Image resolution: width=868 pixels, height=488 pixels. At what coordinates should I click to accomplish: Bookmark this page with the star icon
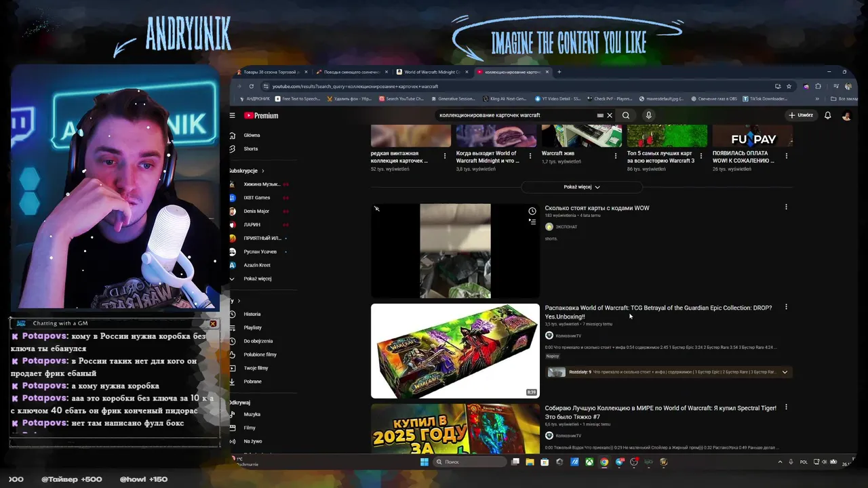789,86
